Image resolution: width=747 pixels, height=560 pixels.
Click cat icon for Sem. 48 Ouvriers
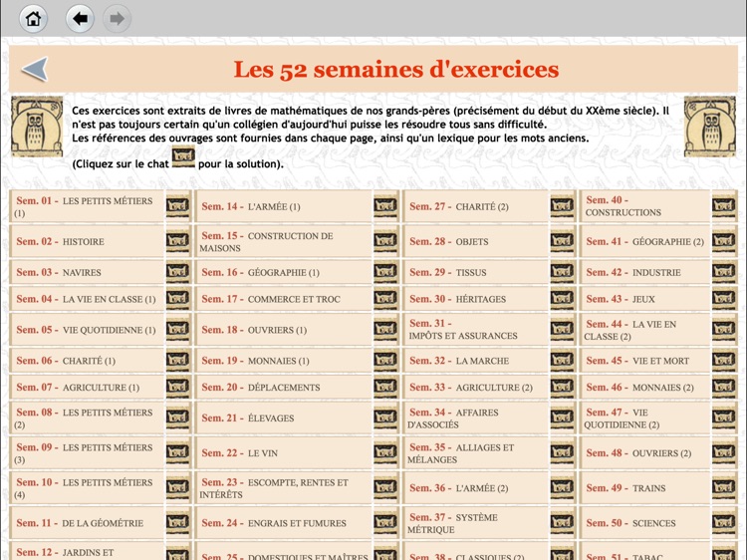(x=724, y=452)
